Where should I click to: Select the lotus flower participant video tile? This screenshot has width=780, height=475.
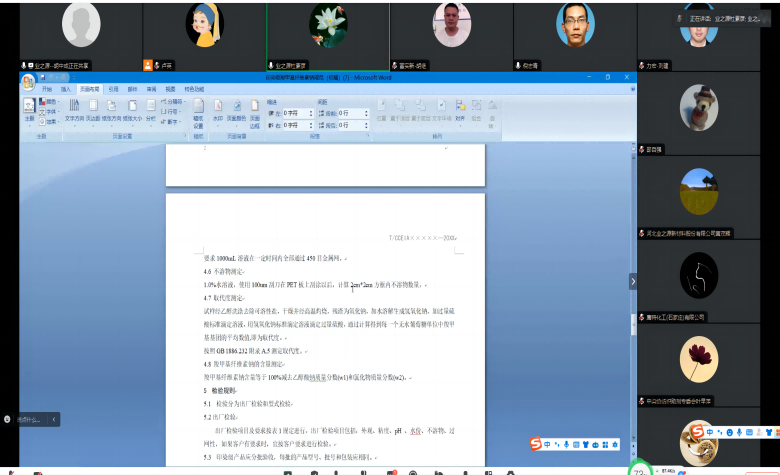tap(328, 37)
